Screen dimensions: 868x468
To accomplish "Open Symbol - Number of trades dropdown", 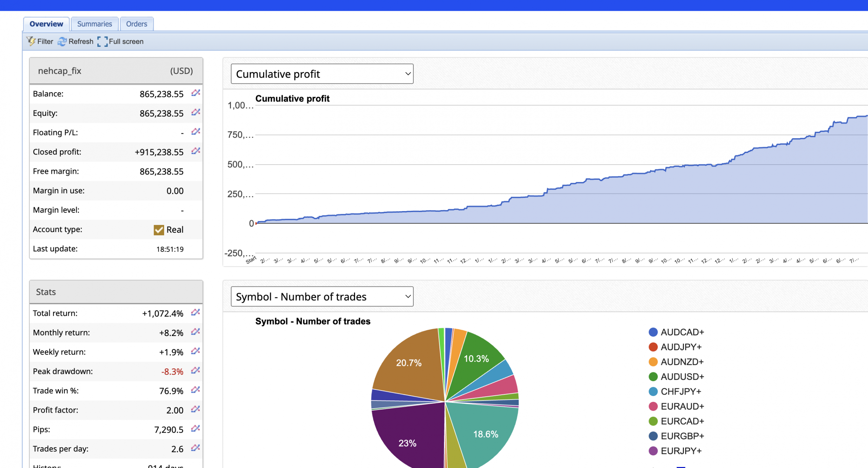I will (x=322, y=297).
